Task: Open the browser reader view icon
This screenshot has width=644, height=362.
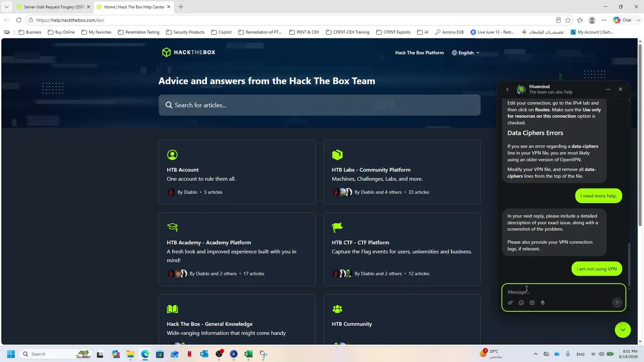Action: [558, 20]
